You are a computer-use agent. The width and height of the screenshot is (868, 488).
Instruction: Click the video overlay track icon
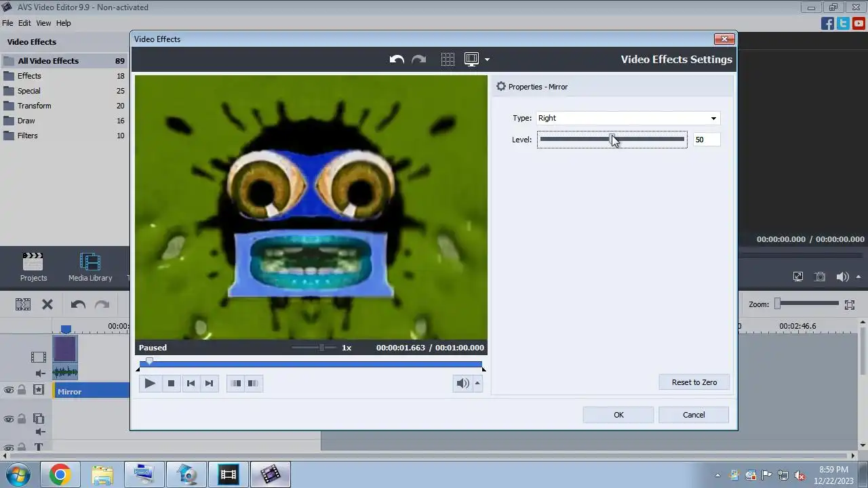(x=39, y=420)
